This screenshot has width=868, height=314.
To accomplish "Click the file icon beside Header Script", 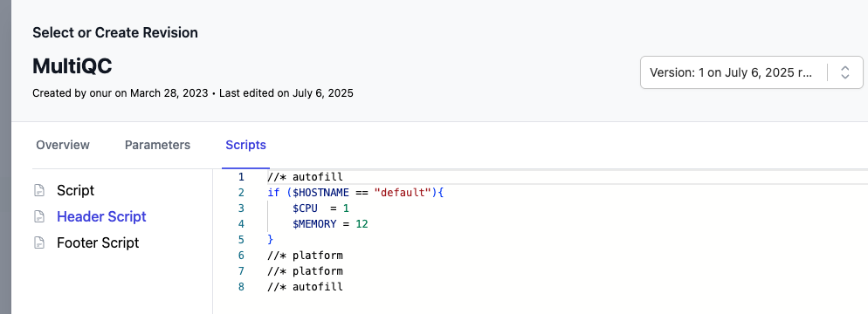I will tap(39, 216).
